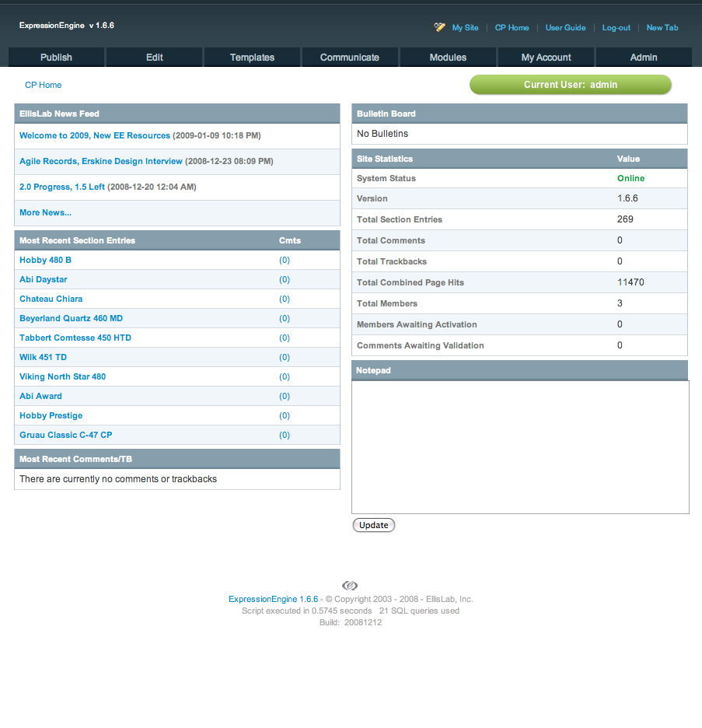Open the Beyerland Quartz 460 MD entry
Image resolution: width=702 pixels, height=728 pixels.
(x=71, y=319)
